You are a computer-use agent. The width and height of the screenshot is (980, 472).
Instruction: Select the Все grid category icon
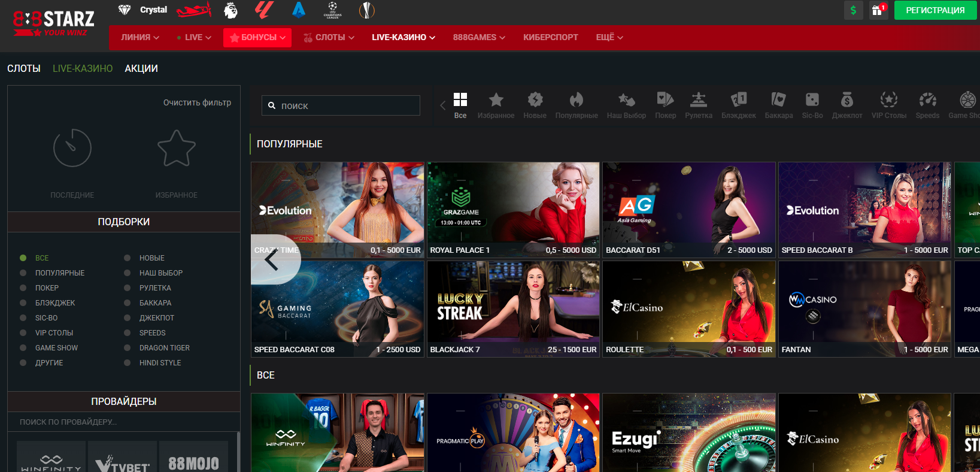click(460, 99)
